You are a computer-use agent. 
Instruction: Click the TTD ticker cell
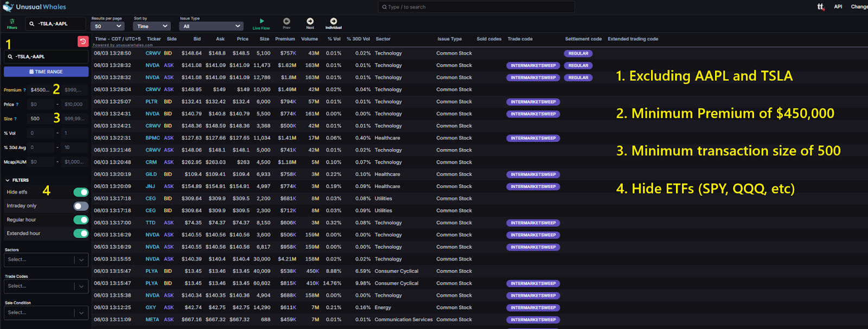(x=150, y=223)
